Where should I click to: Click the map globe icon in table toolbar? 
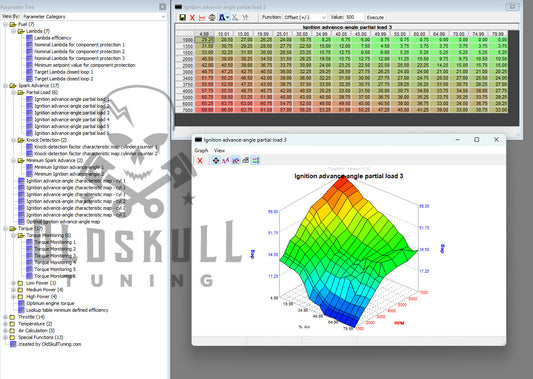click(x=212, y=17)
